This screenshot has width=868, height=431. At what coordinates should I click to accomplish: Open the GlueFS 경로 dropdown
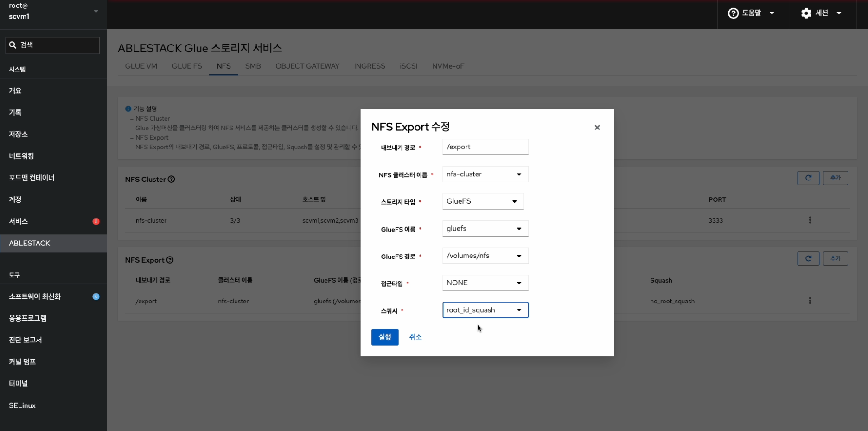coord(485,256)
